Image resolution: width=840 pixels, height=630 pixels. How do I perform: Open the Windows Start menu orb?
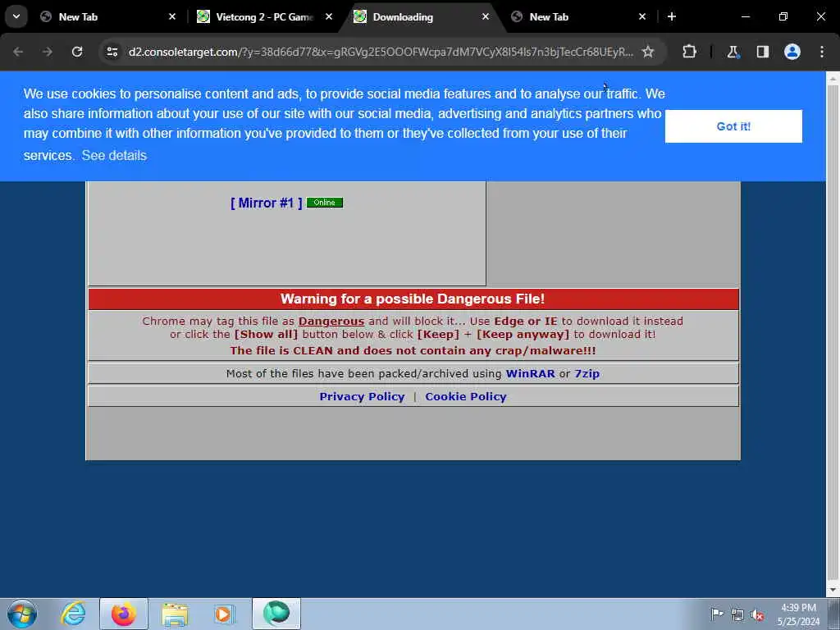[22, 614]
